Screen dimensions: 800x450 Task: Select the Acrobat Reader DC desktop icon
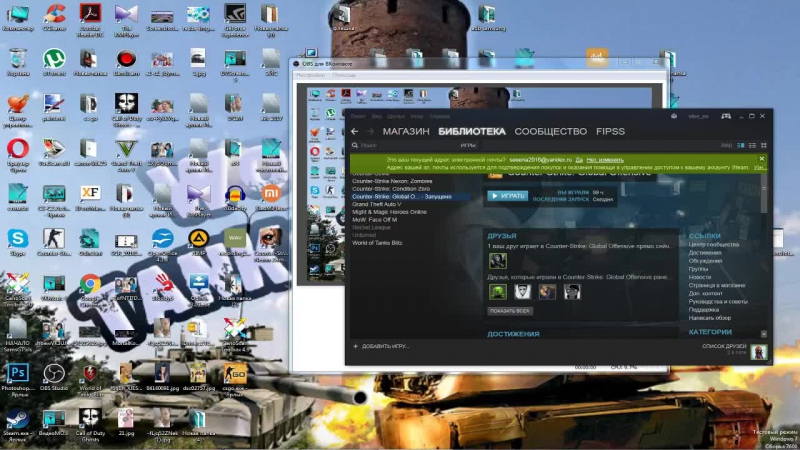click(x=90, y=20)
